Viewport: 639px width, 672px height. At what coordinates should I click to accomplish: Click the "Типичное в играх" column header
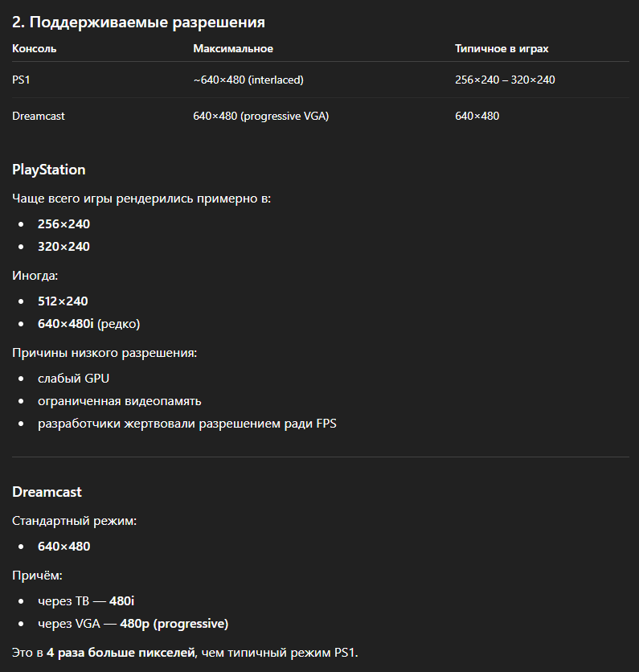click(x=502, y=49)
